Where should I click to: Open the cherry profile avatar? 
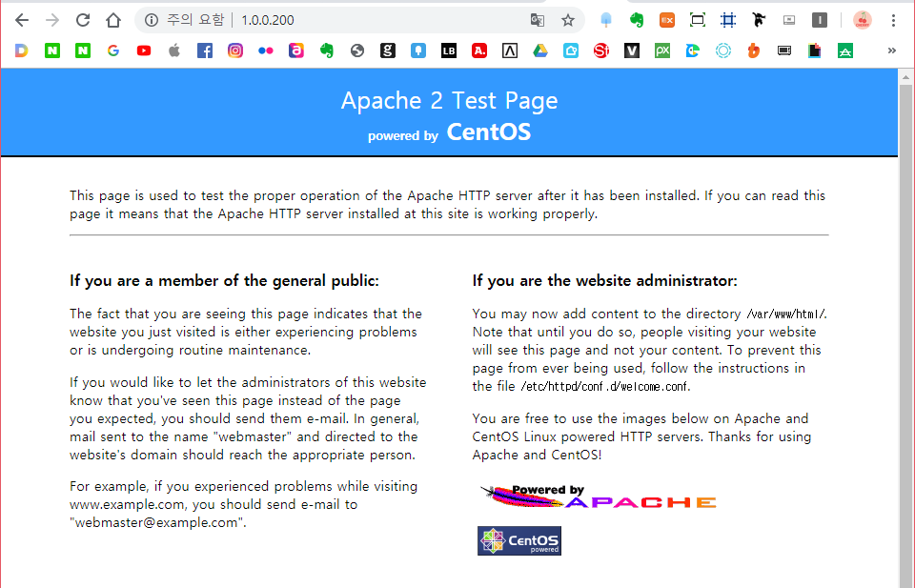[x=863, y=20]
